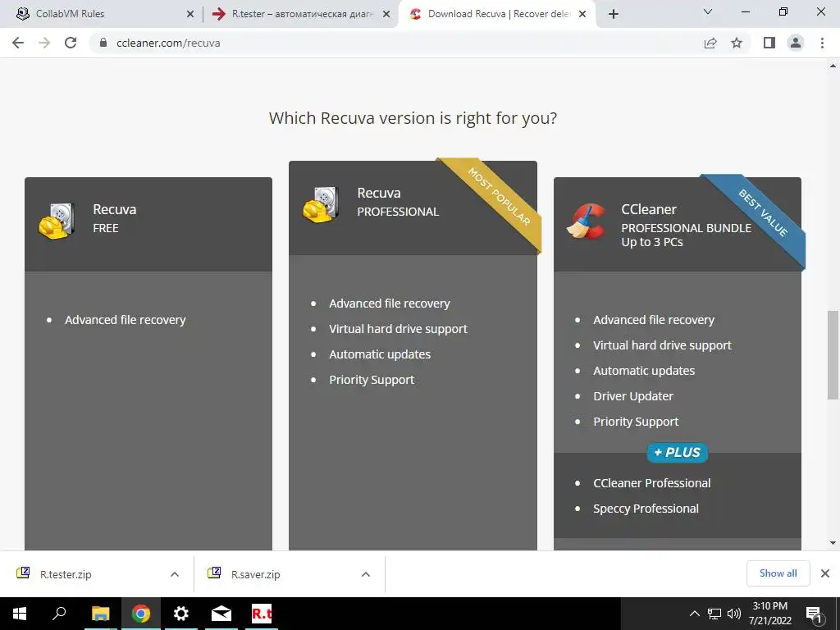This screenshot has height=630, width=840.
Task: Open the tab search chevron
Action: (x=708, y=11)
